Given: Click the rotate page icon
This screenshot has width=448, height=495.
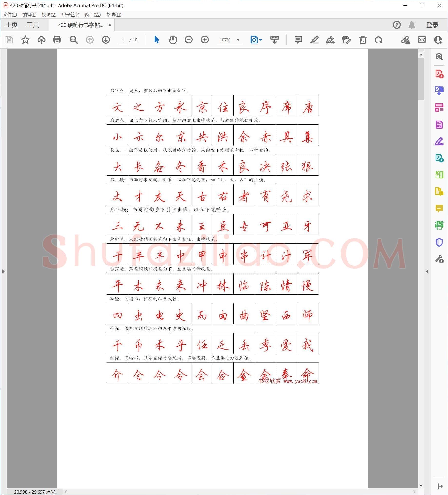Looking at the screenshot, I should [378, 40].
